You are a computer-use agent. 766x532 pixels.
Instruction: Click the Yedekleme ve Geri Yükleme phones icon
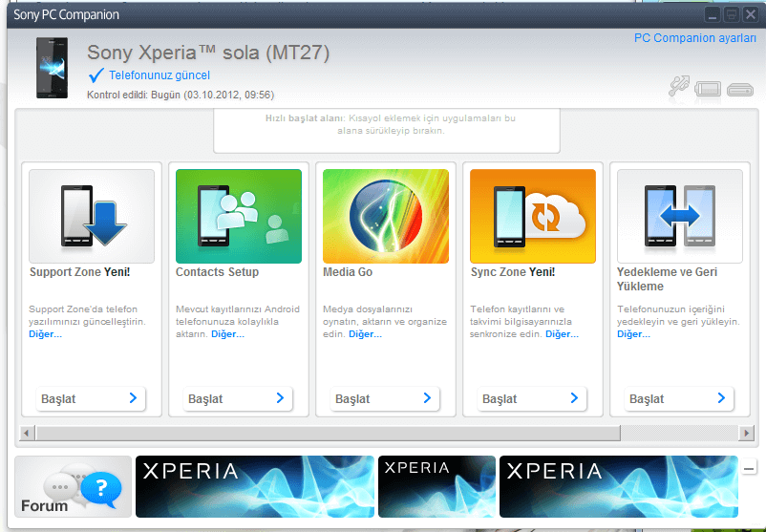tap(679, 216)
